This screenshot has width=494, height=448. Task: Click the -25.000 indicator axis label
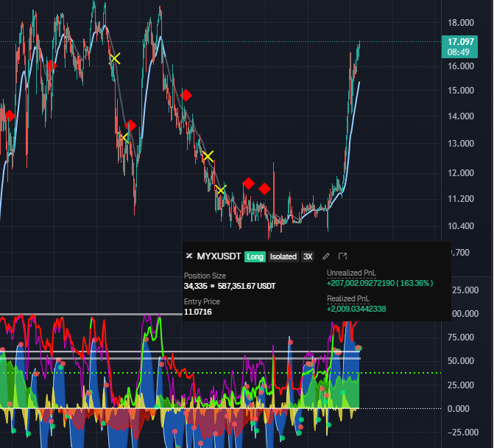[x=463, y=433]
